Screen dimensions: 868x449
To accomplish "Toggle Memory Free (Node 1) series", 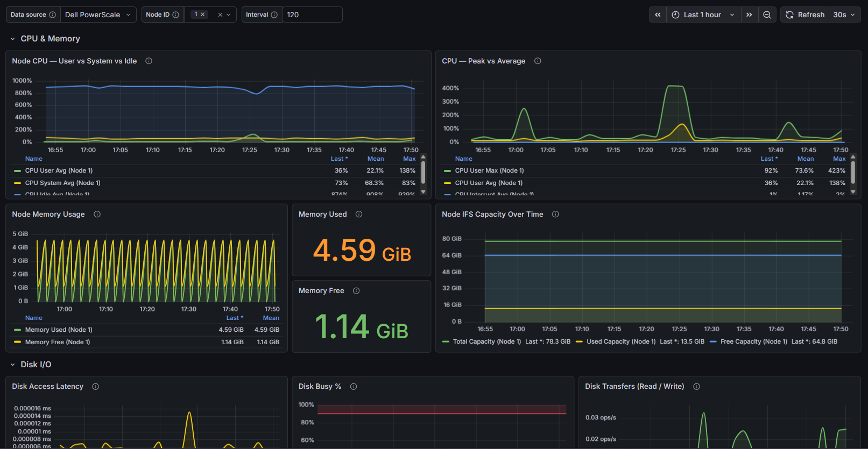I will tap(58, 342).
